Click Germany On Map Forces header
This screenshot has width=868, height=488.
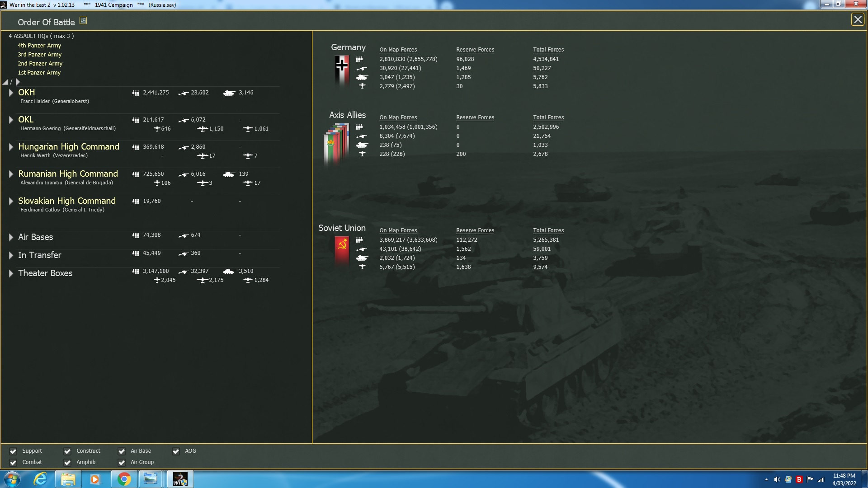tap(398, 50)
